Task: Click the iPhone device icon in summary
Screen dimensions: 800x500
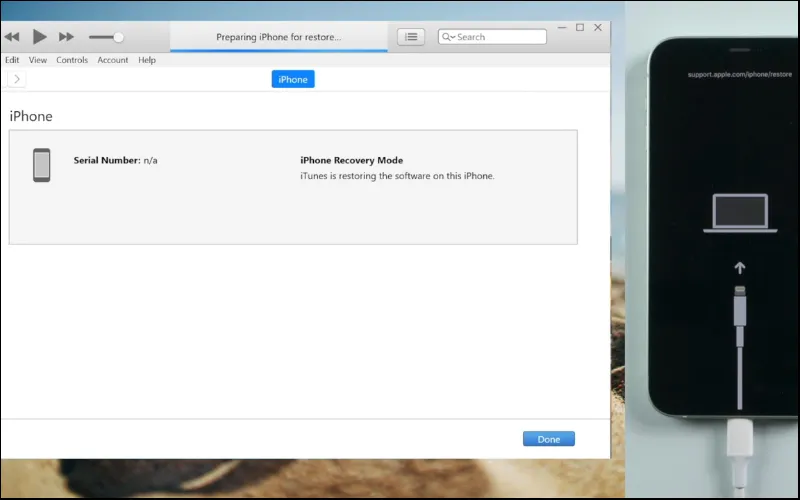Action: [42, 165]
